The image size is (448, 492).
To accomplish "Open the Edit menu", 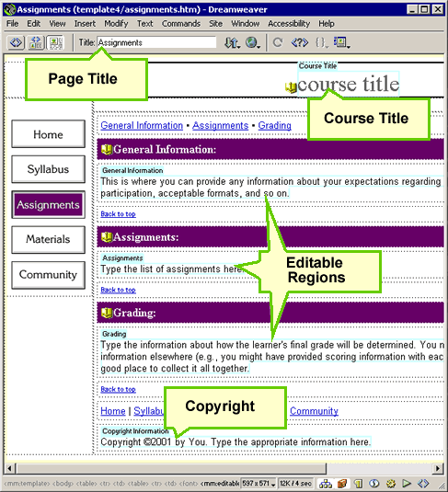I will [x=34, y=24].
